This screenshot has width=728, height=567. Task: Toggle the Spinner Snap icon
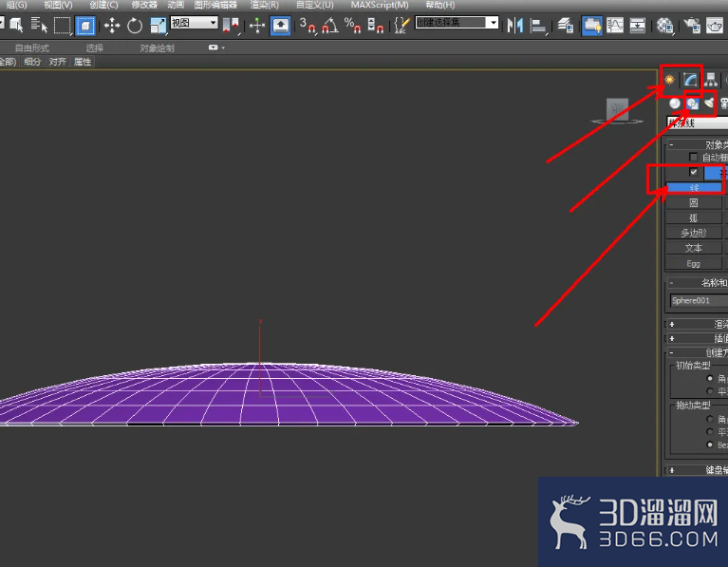pos(375,25)
